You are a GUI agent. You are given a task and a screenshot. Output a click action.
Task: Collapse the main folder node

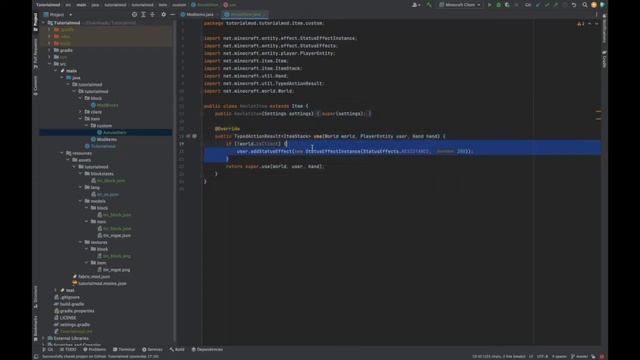pos(56,71)
